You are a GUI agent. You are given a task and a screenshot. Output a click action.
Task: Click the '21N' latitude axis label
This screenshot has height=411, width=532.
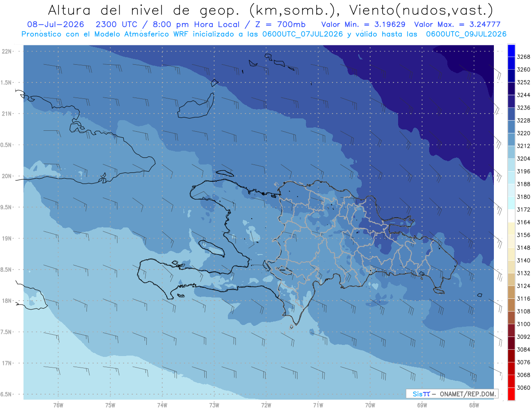point(8,114)
